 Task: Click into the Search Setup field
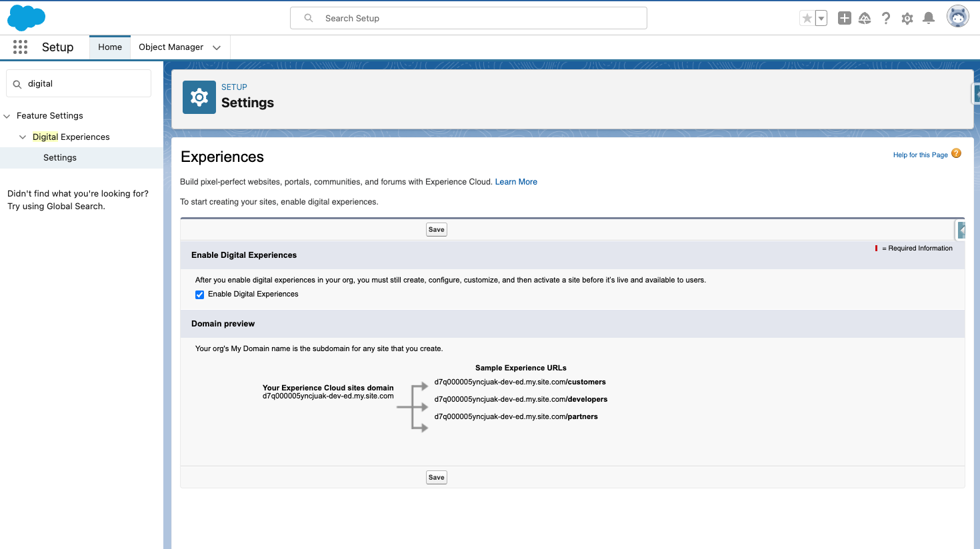tap(469, 18)
